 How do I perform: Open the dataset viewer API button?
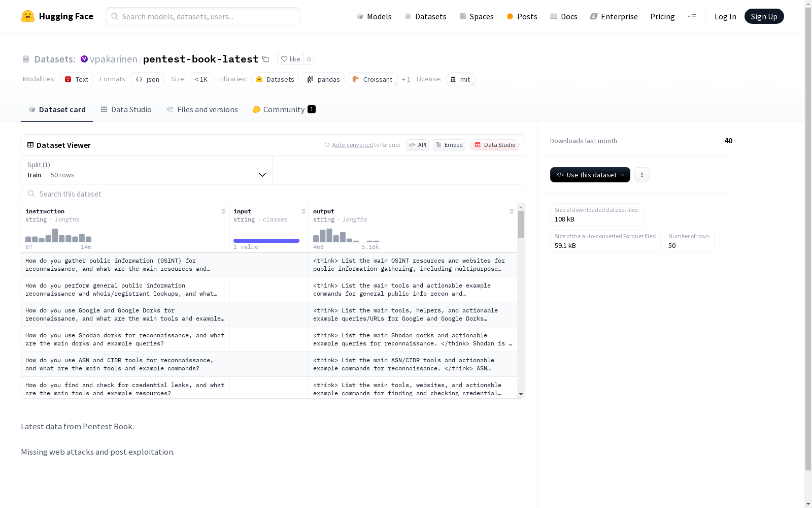(x=418, y=145)
